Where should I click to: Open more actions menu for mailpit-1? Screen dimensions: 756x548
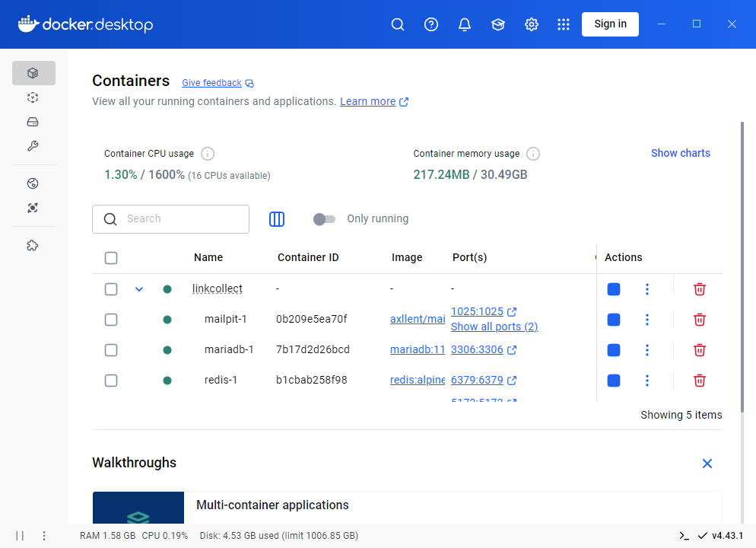[647, 320]
